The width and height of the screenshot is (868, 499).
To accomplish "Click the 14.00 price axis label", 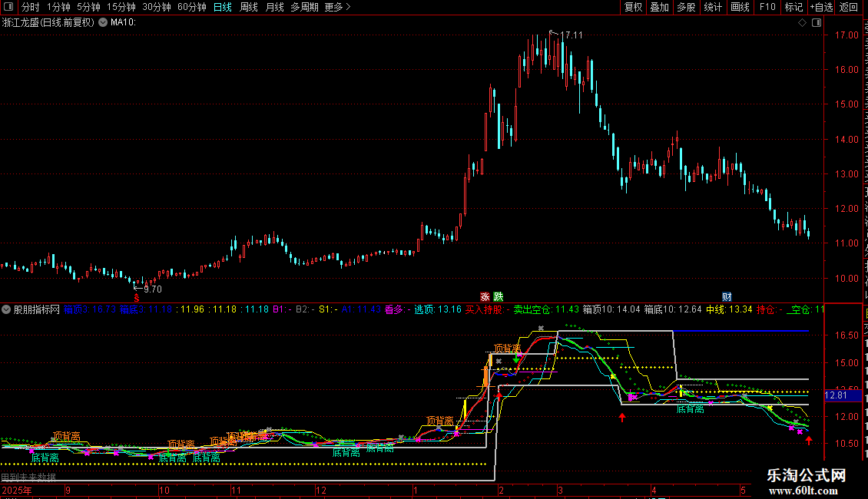I will click(846, 140).
